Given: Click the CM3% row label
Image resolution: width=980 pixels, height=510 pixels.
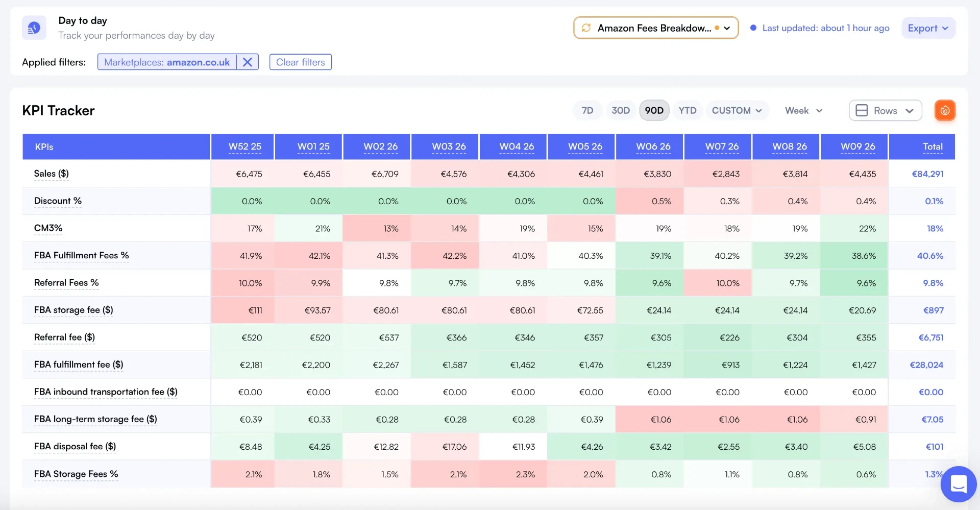Looking at the screenshot, I should pyautogui.click(x=48, y=228).
